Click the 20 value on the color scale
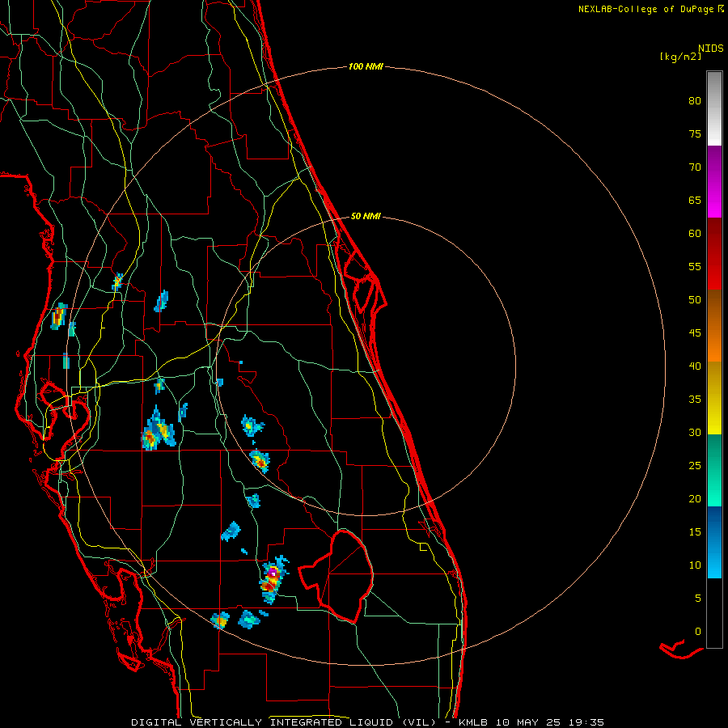The image size is (728, 728). click(x=695, y=499)
